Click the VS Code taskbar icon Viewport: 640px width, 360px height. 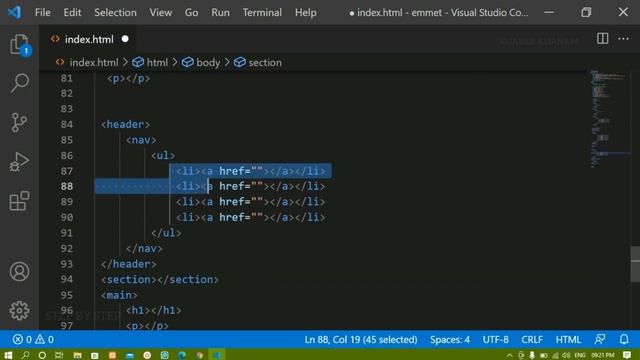[217, 355]
